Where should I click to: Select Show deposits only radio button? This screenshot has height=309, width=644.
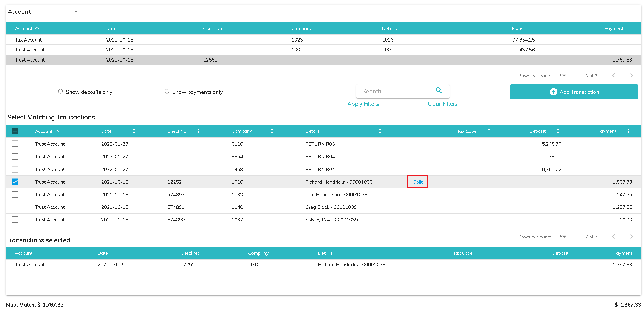(x=60, y=91)
